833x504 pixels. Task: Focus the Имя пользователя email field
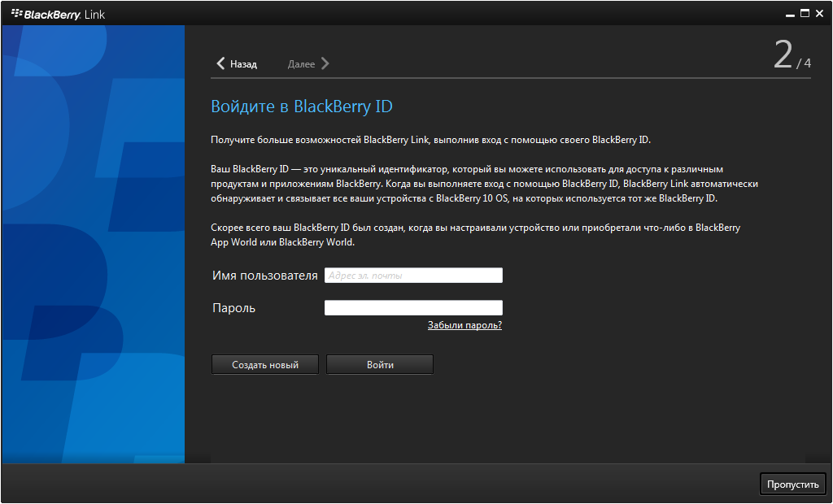(413, 275)
